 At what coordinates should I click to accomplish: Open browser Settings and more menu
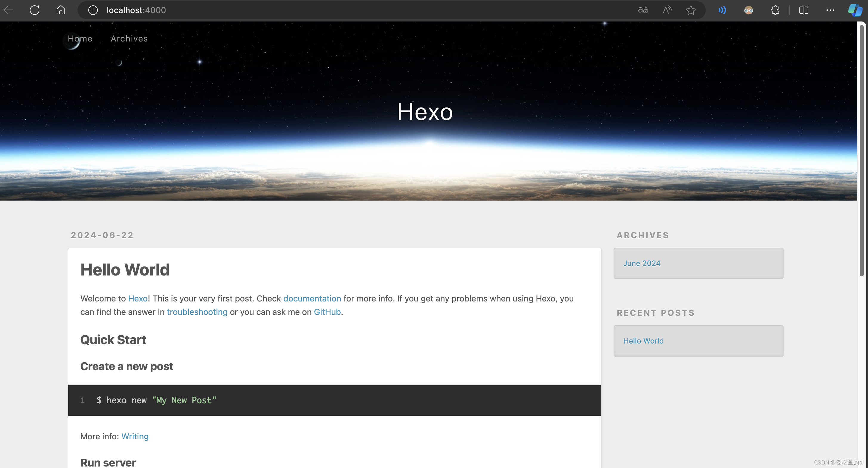830,10
